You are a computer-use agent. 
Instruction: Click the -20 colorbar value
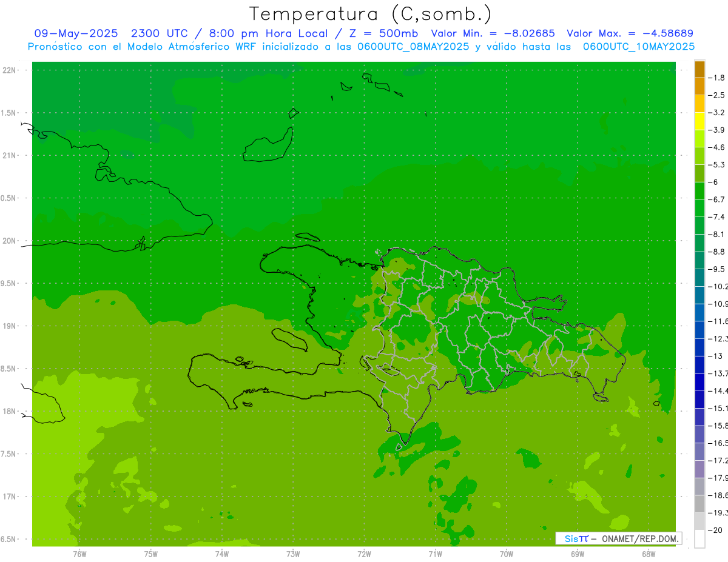(x=715, y=530)
